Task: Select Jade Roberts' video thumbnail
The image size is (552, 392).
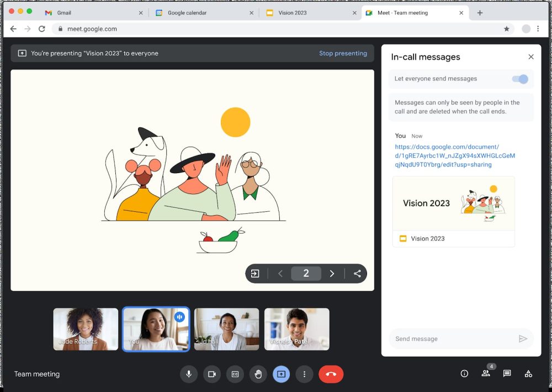Action: [86, 329]
